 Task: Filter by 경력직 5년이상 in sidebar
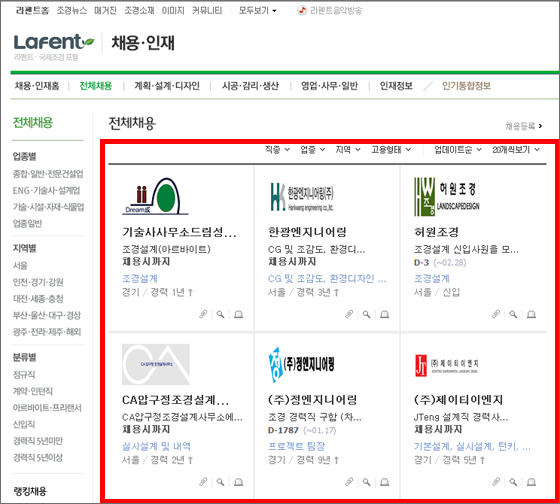click(38, 457)
